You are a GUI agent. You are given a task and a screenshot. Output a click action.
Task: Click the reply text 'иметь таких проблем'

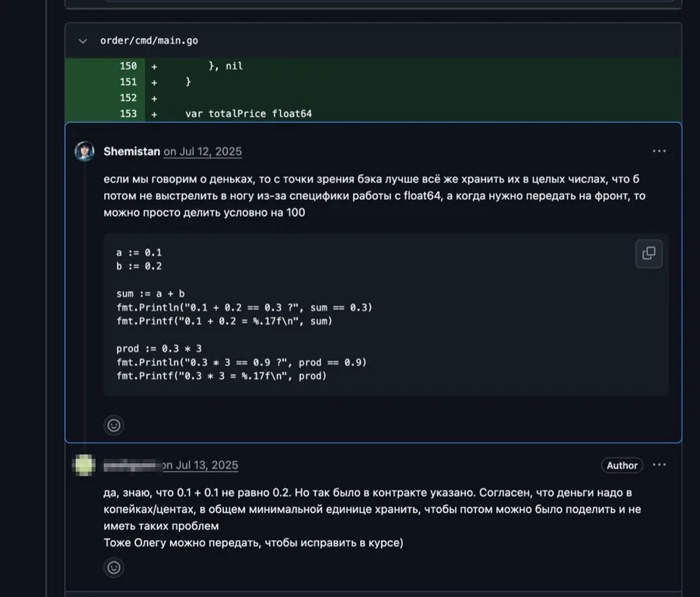161,526
